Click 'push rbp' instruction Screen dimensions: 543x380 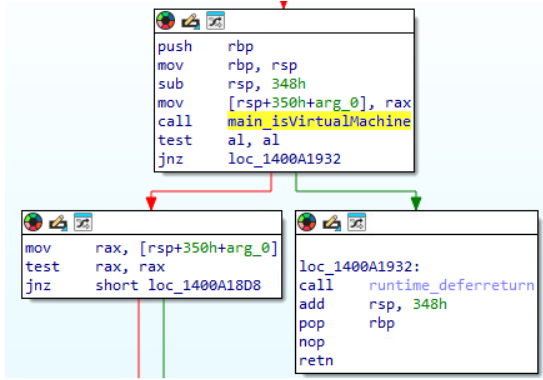206,46
